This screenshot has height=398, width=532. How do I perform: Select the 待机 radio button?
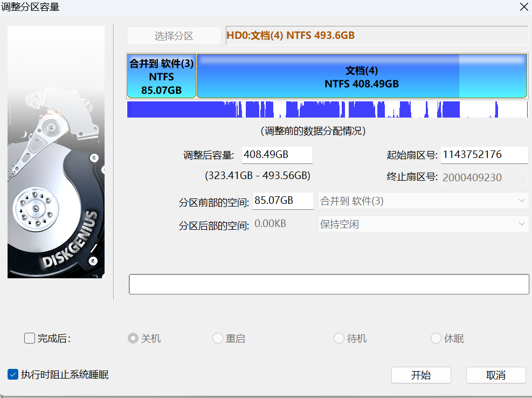pyautogui.click(x=339, y=338)
